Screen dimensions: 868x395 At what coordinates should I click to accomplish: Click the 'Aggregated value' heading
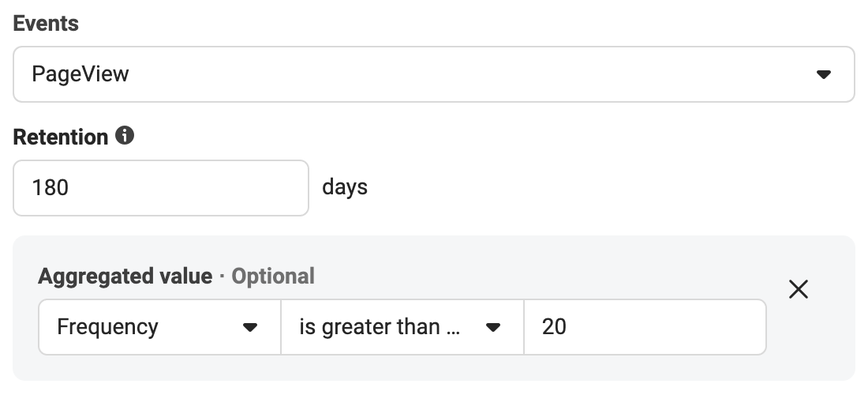(125, 276)
